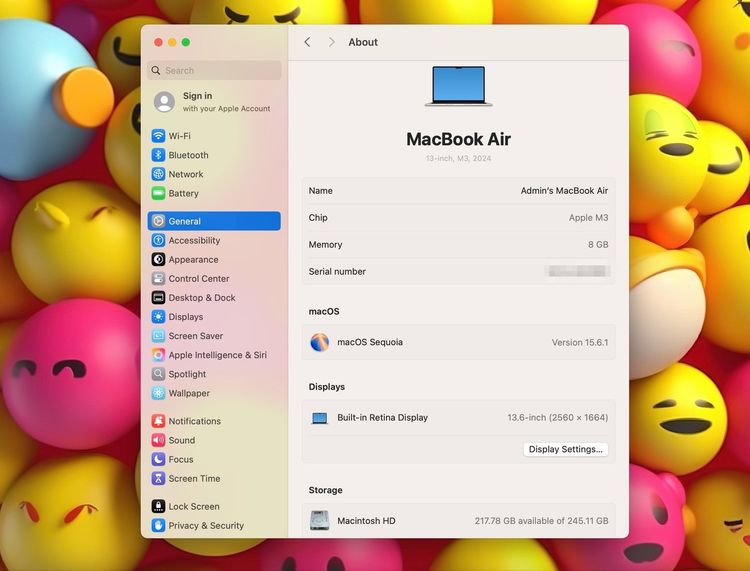Image resolution: width=750 pixels, height=571 pixels.
Task: Open Screen Time hourglass icon
Action: 158,478
